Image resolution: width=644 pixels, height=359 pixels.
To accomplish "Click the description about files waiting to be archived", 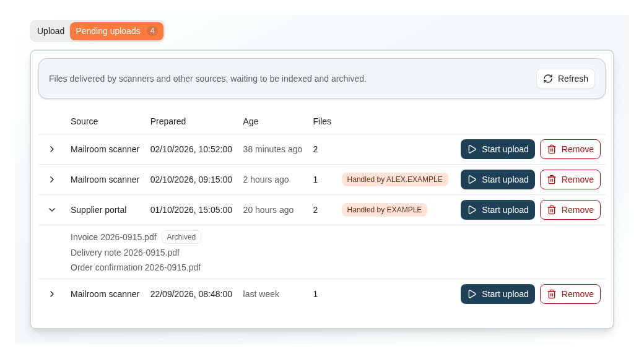I will click(x=207, y=79).
